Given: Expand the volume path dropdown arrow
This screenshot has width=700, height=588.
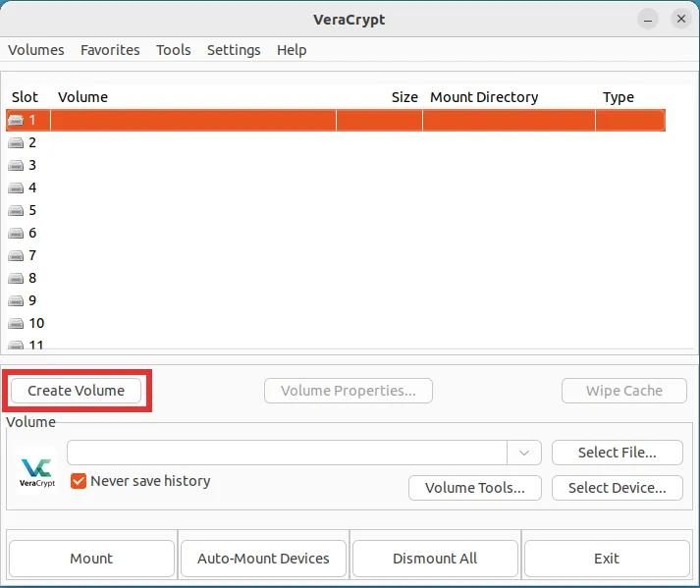Looking at the screenshot, I should point(524,453).
